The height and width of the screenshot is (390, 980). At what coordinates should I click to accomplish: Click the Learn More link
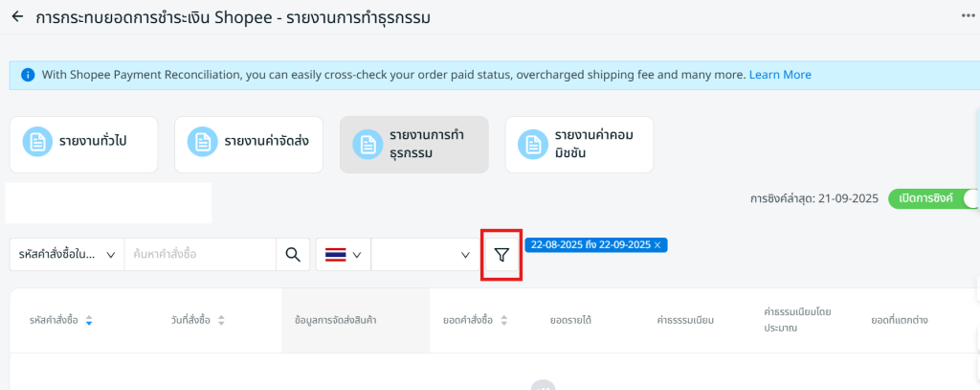(x=780, y=75)
